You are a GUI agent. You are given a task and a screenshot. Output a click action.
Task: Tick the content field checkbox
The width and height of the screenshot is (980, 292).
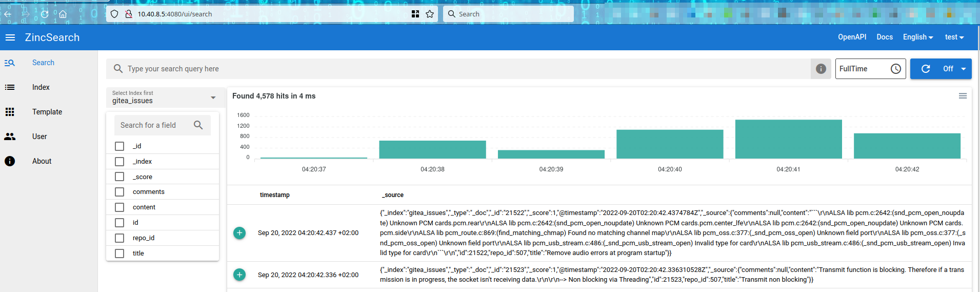[119, 207]
